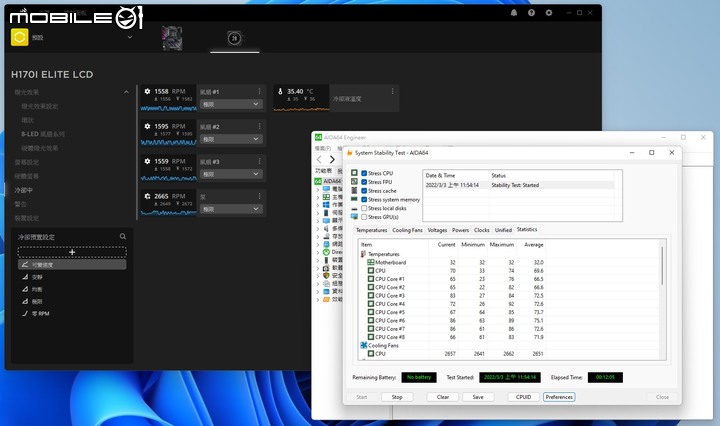
Task: Open iCUE settings gear icon
Action: pos(549,13)
